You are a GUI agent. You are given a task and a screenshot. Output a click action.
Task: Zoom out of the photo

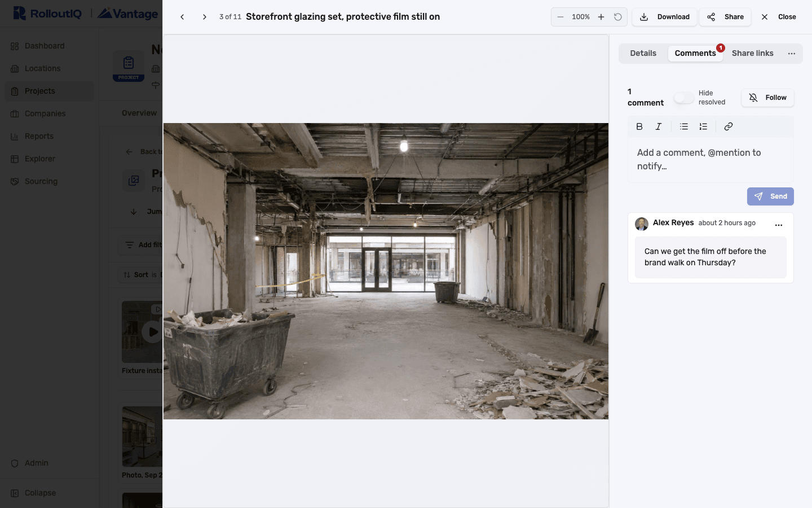click(561, 17)
